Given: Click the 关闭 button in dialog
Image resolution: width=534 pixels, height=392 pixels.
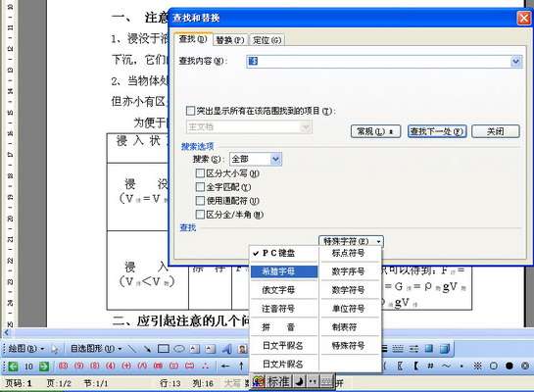Looking at the screenshot, I should [496, 131].
